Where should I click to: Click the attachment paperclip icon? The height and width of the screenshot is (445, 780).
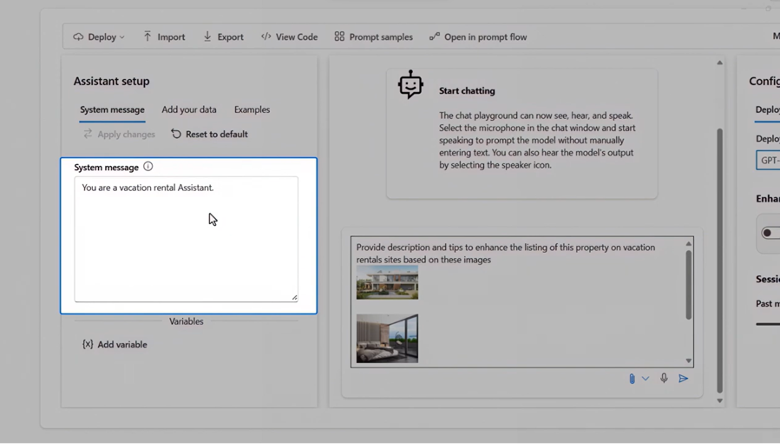(x=632, y=379)
